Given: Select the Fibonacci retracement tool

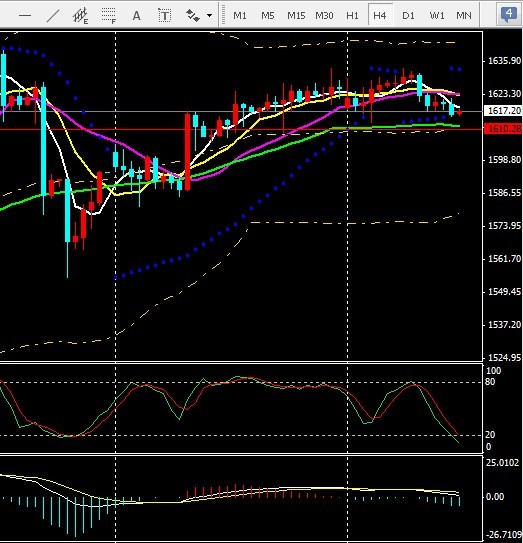Looking at the screenshot, I should 109,16.
